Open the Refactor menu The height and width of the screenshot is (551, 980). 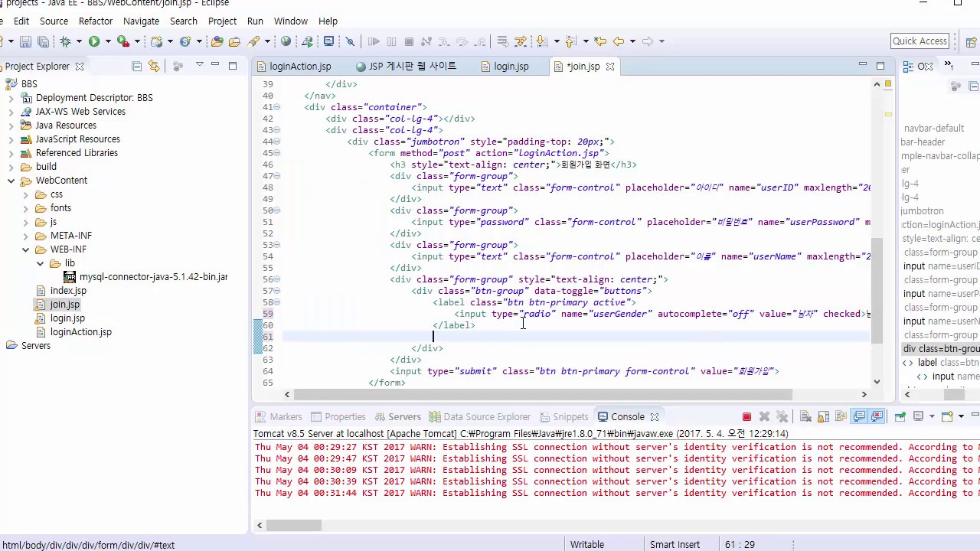click(96, 21)
